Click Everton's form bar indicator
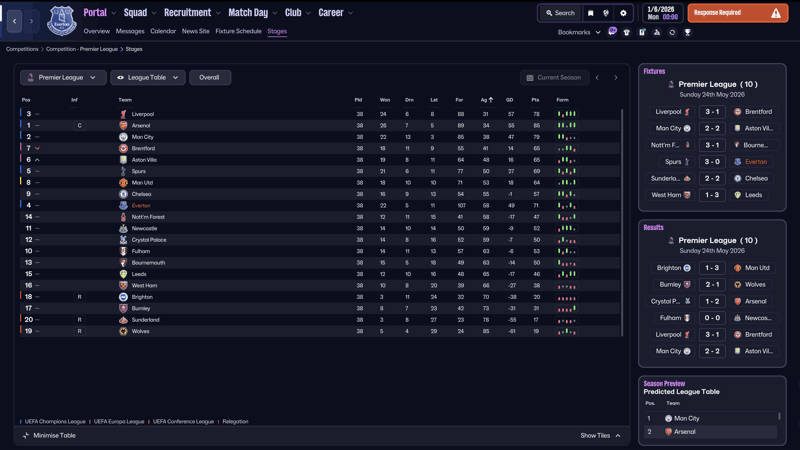The image size is (800, 450). point(566,206)
